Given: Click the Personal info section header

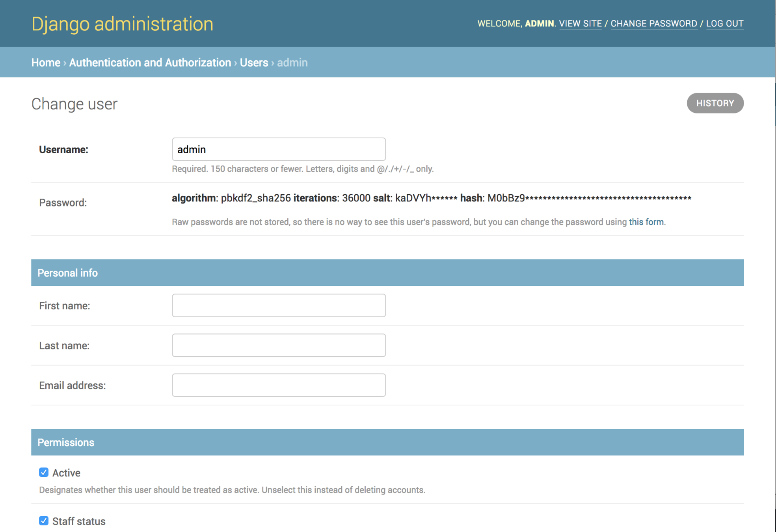Looking at the screenshot, I should 67,273.
